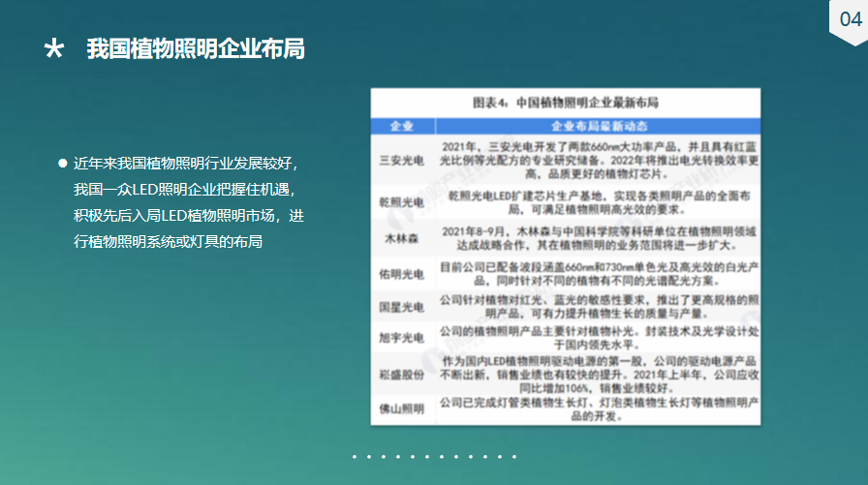Click the 佑明光电 company cell
The height and width of the screenshot is (485, 868).
(402, 274)
